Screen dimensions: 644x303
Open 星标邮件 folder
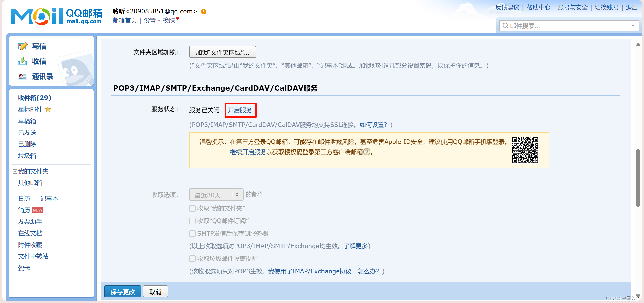pyautogui.click(x=30, y=109)
